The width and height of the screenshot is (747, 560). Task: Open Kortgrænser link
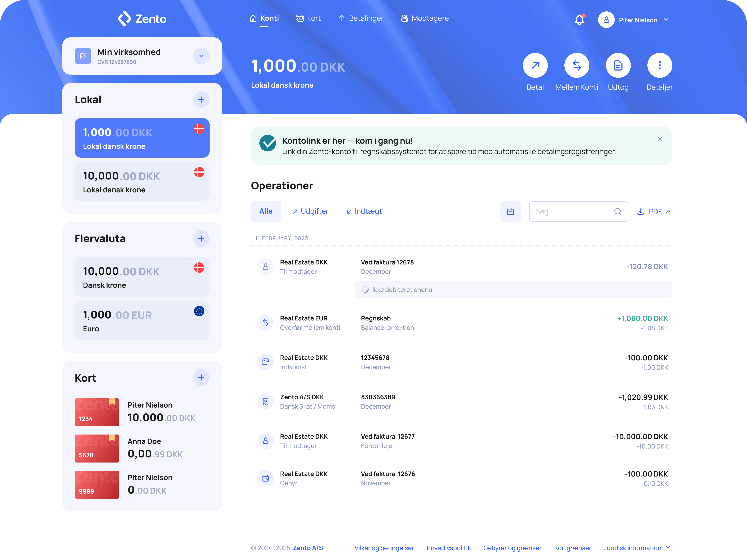572,548
